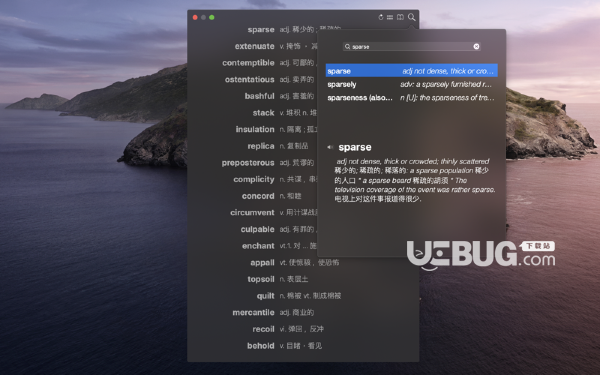Click the word culpable in the list
This screenshot has width=600, height=375.
pos(258,229)
